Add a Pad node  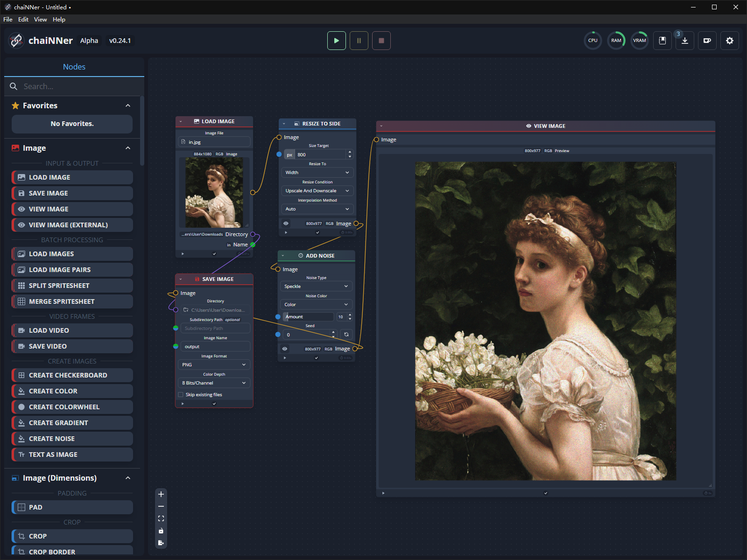[72, 507]
